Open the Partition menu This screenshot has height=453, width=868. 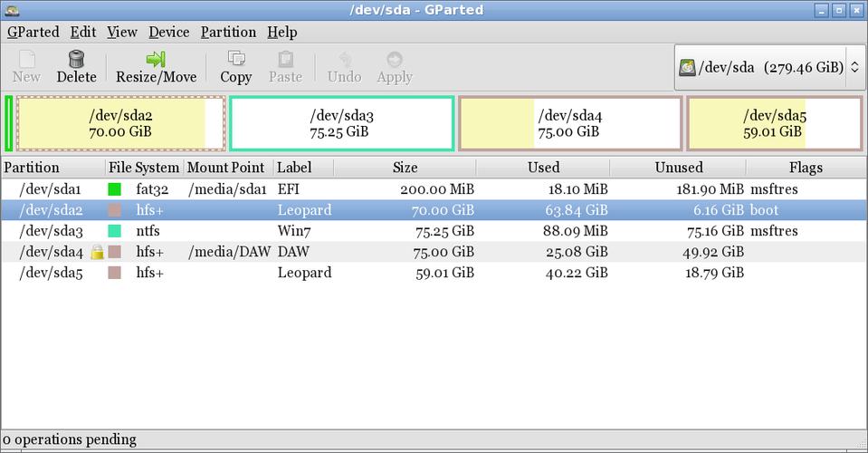click(x=228, y=32)
